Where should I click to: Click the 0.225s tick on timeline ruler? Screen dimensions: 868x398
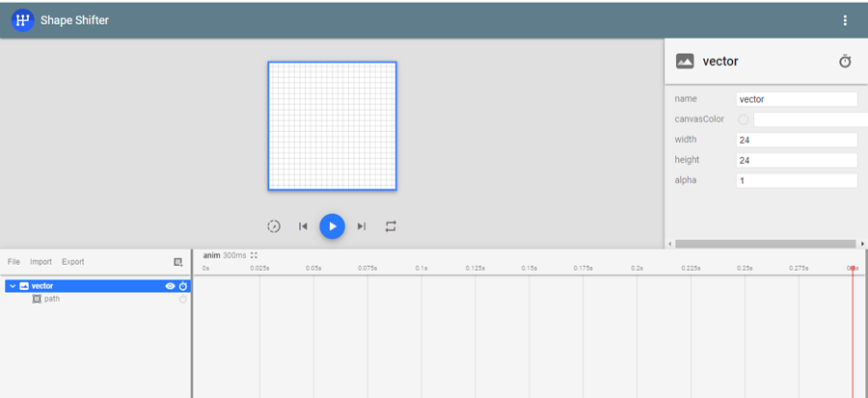point(691,268)
